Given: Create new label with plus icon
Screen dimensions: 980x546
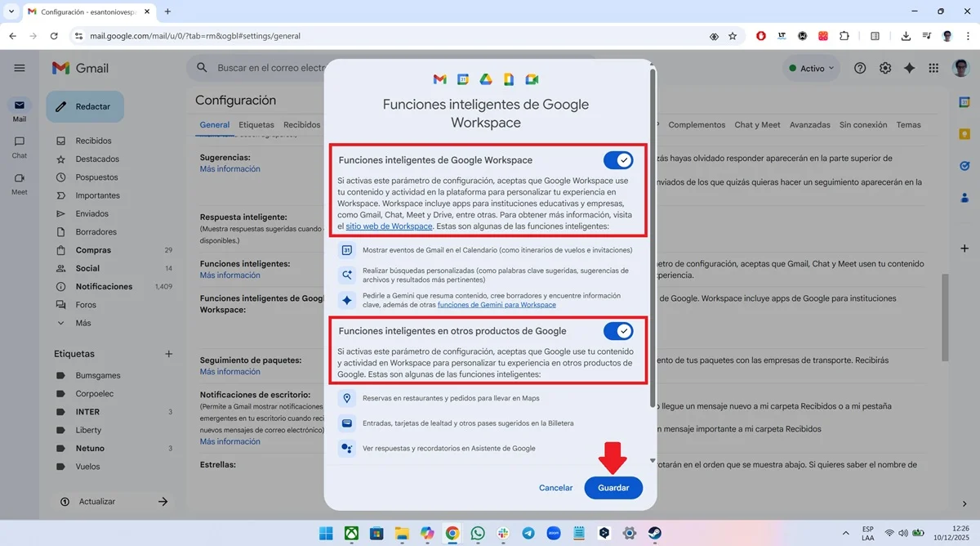Looking at the screenshot, I should [169, 354].
